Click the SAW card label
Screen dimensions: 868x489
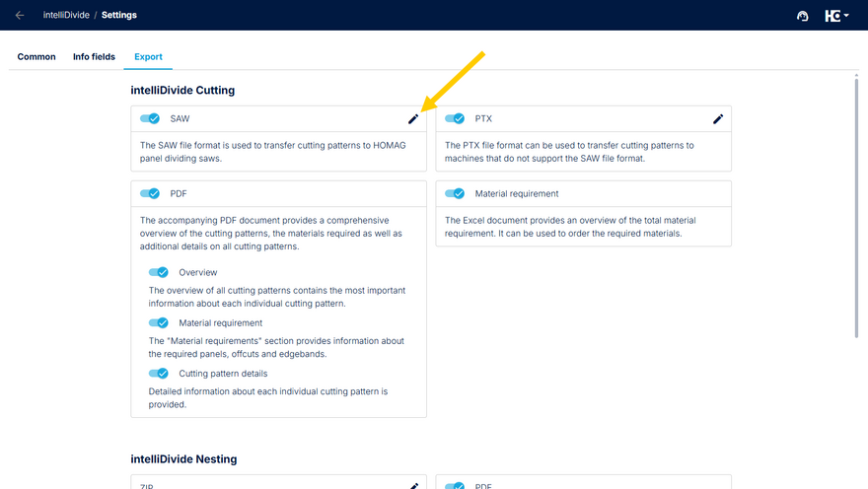180,119
